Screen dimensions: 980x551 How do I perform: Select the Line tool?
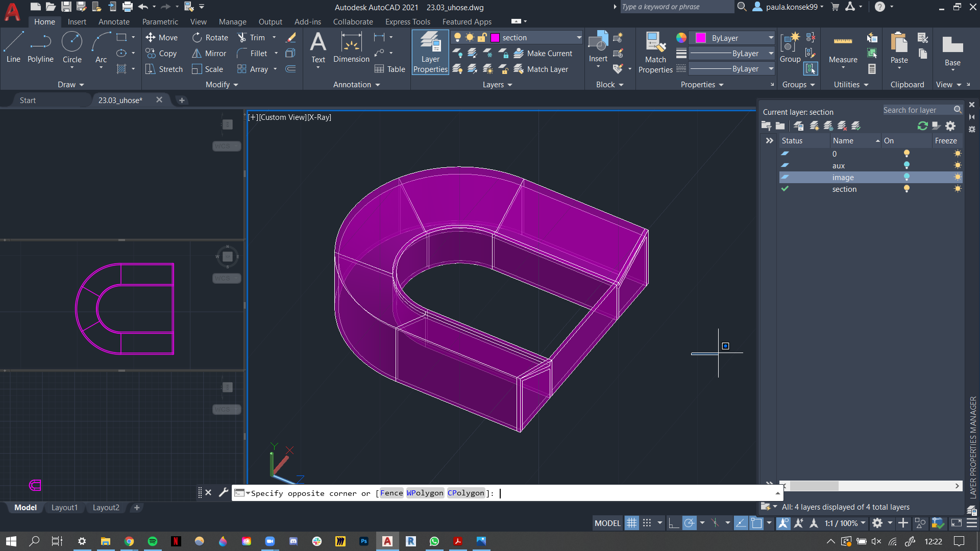click(x=13, y=47)
